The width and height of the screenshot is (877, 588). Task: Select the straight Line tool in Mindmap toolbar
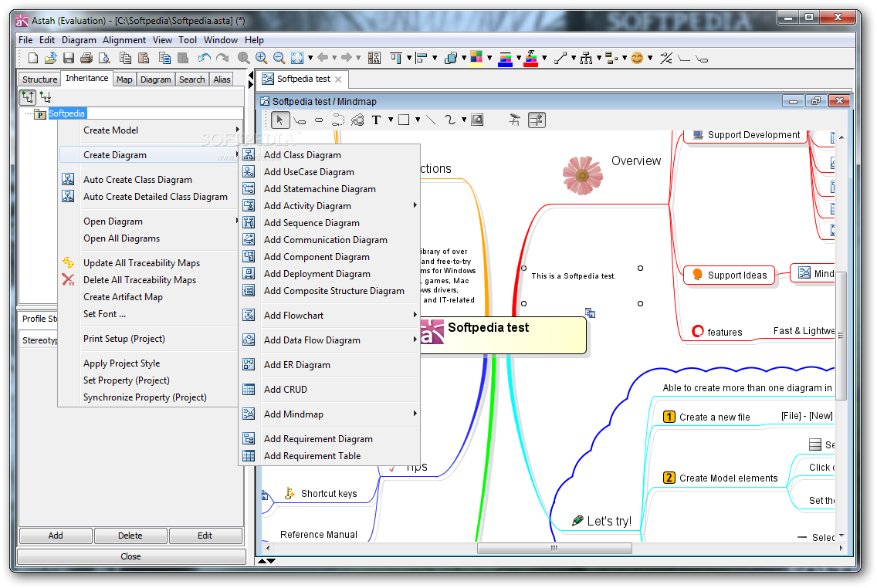431,120
